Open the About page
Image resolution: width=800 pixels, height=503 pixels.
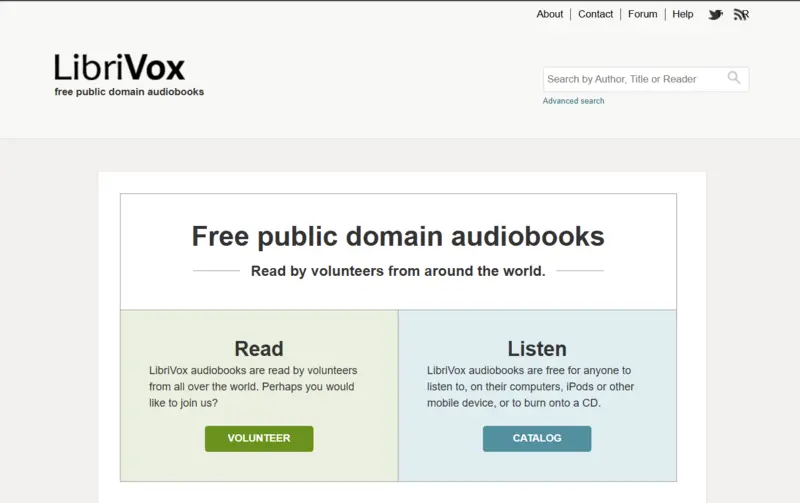pyautogui.click(x=549, y=14)
